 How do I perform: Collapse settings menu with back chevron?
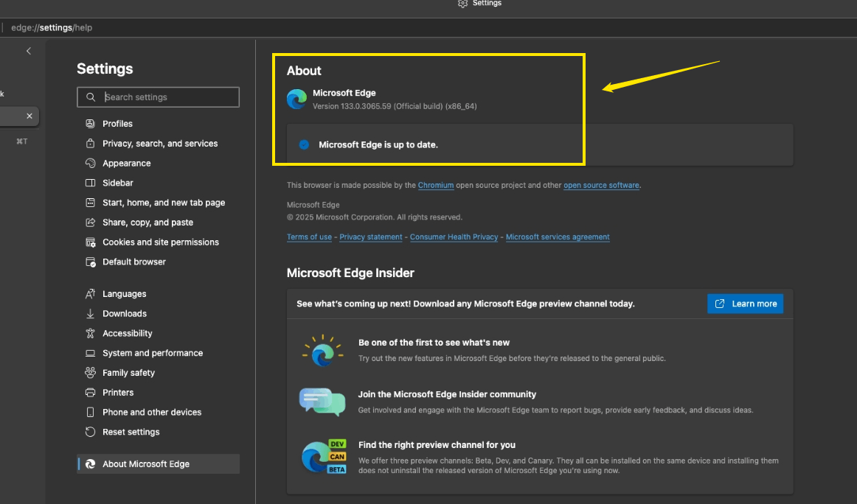(x=29, y=51)
